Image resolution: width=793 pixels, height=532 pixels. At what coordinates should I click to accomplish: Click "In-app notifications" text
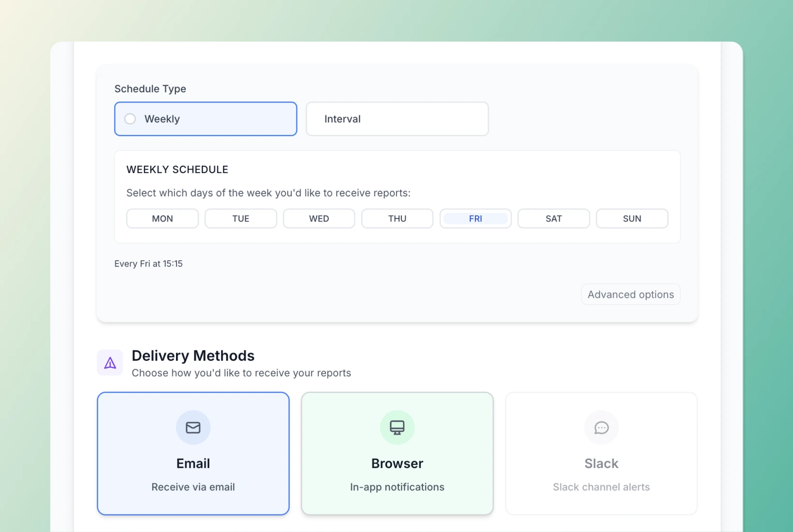[x=397, y=487]
